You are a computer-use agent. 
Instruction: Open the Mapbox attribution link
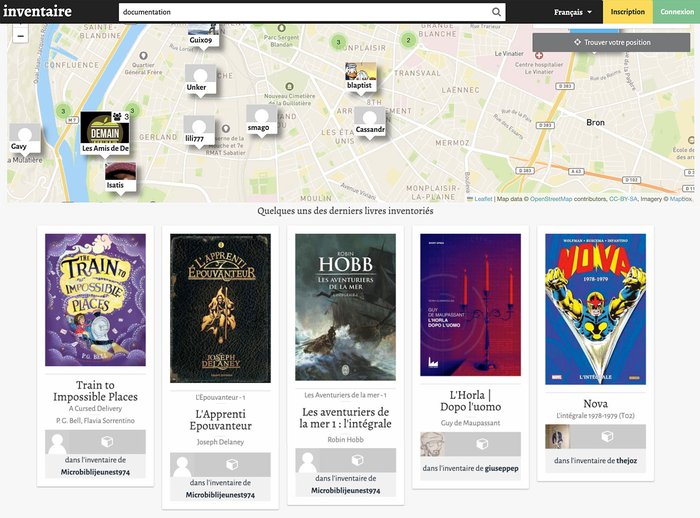(x=680, y=199)
